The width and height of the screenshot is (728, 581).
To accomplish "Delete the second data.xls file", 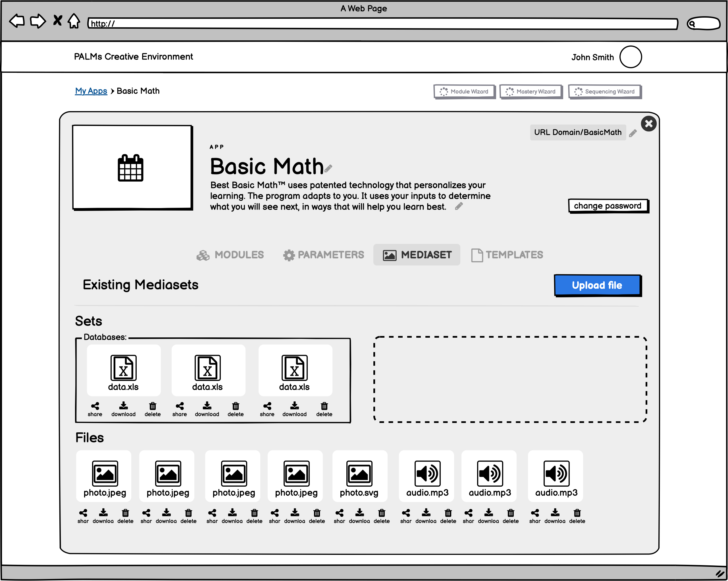I will [236, 409].
